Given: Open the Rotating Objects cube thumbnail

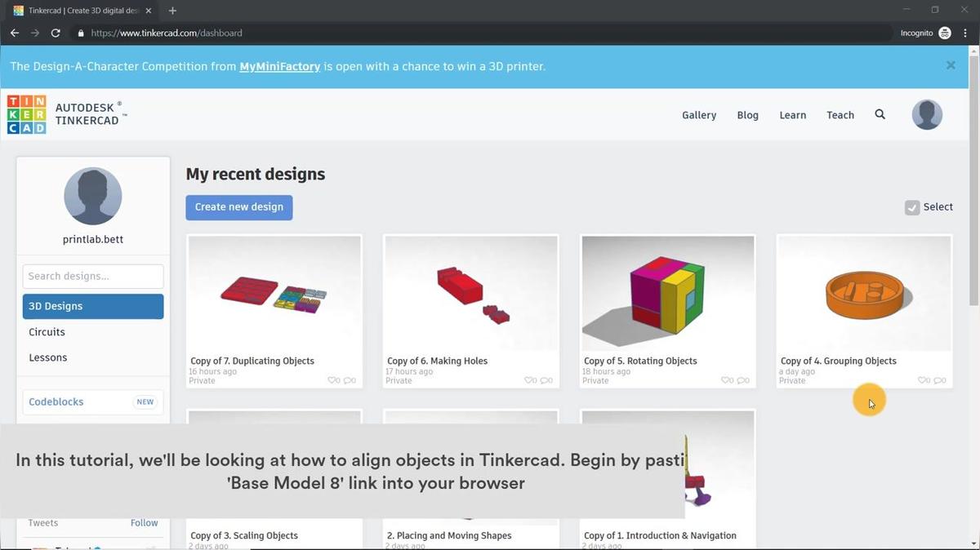Looking at the screenshot, I should point(668,294).
